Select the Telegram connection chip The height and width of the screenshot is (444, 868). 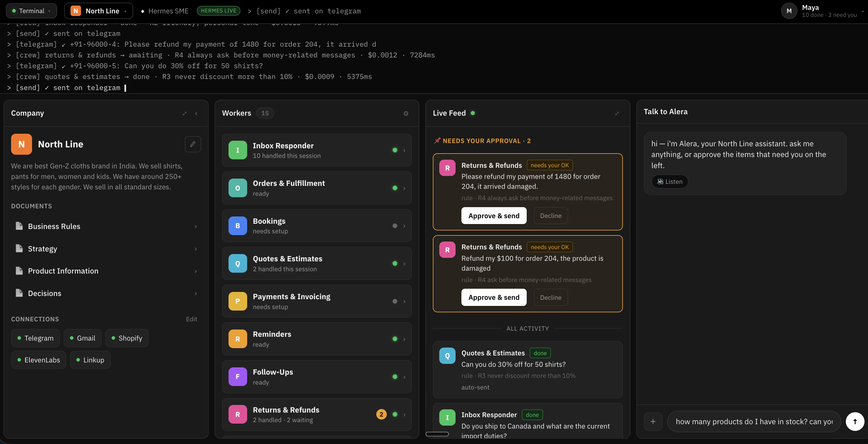pyautogui.click(x=35, y=338)
